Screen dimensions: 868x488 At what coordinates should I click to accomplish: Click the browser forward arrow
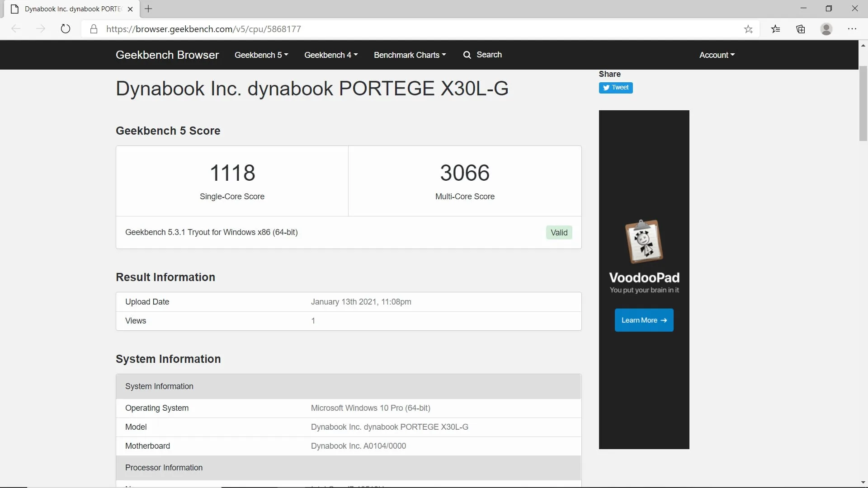(x=41, y=29)
